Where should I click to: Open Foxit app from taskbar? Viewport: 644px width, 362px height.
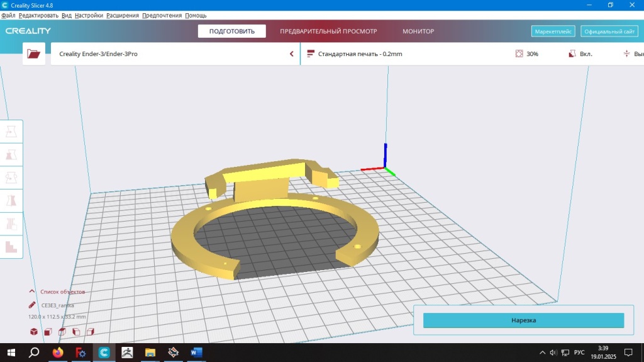coord(80,353)
